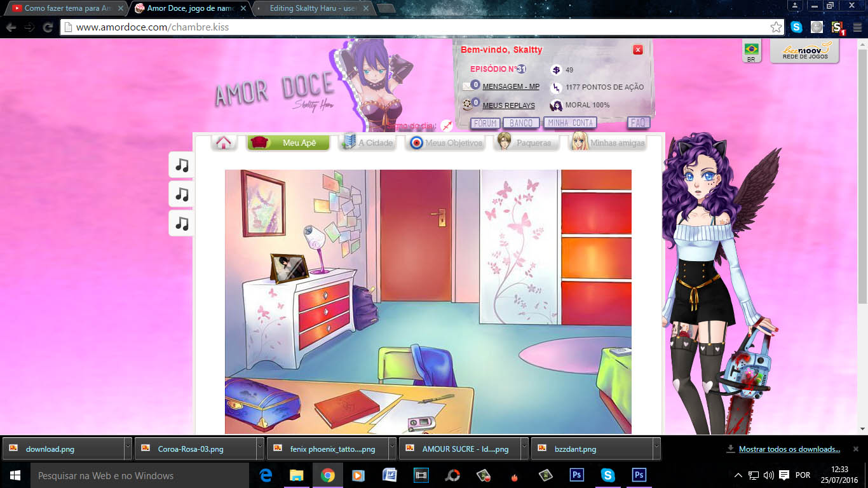The width and height of the screenshot is (868, 488).
Task: Open Word from the taskbar
Action: click(390, 475)
